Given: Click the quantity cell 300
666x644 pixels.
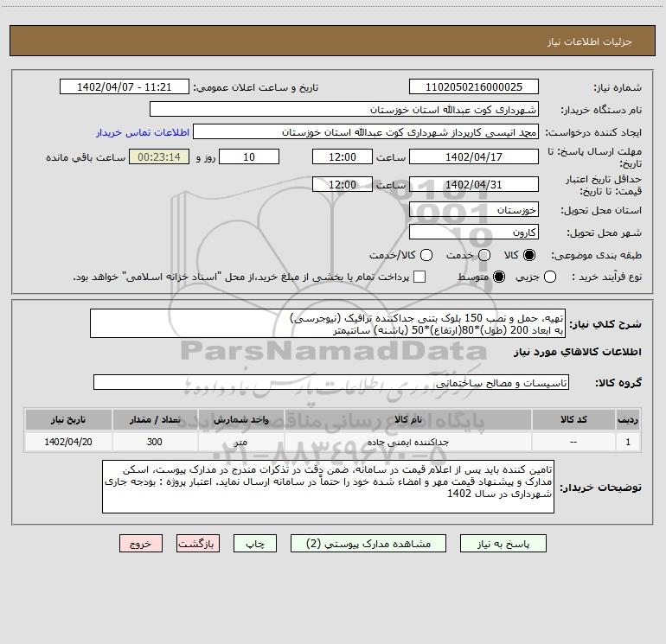Looking at the screenshot, I should pos(155,442).
